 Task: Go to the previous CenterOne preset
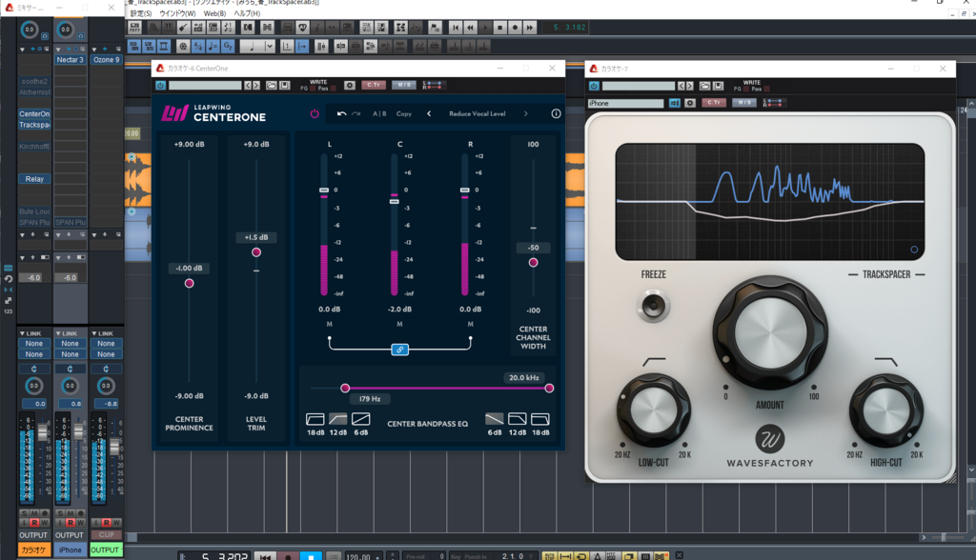tap(429, 114)
